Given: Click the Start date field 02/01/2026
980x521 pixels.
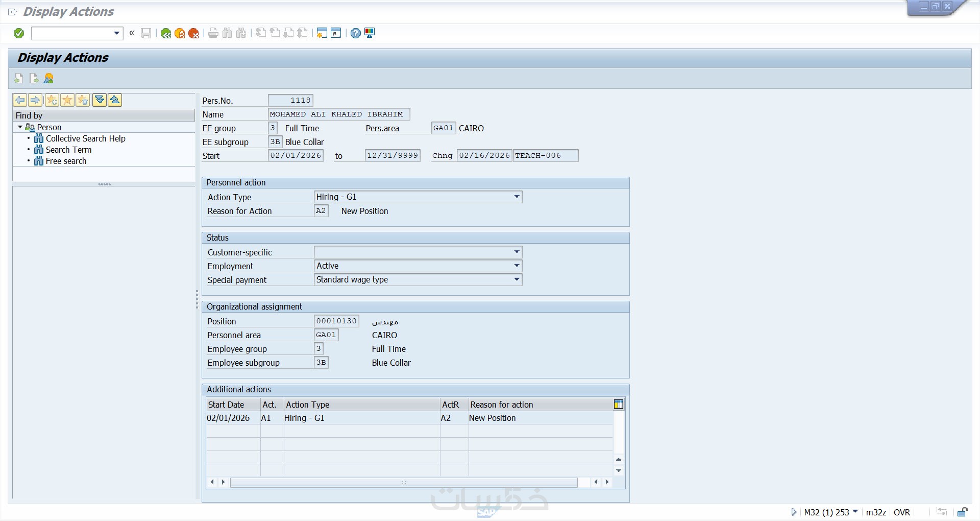Looking at the screenshot, I should click(x=296, y=155).
